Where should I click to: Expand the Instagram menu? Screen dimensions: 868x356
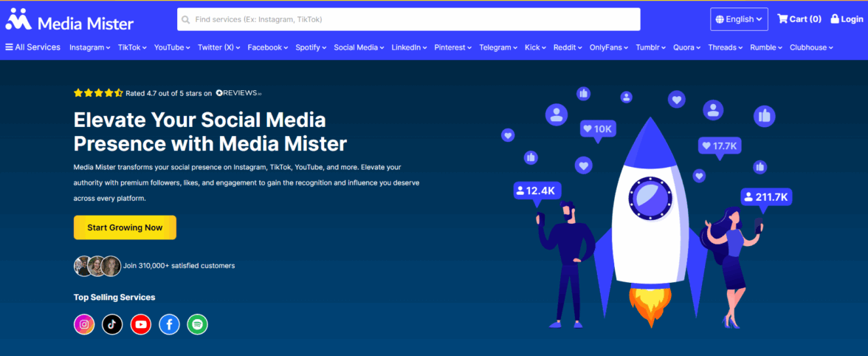coord(90,47)
